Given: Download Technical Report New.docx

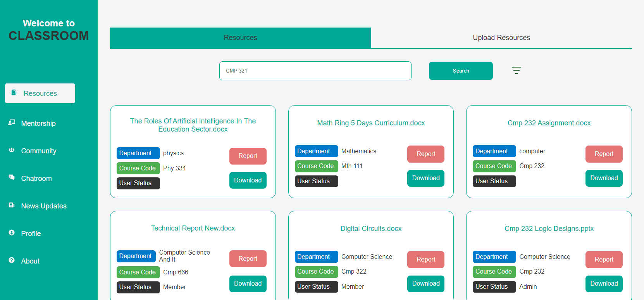Looking at the screenshot, I should click(x=248, y=284).
